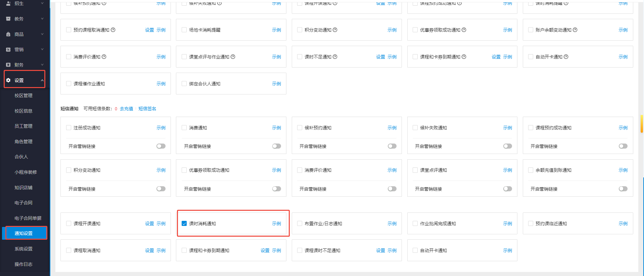Viewport: 644px width, 276px height.
Task: Click the 营销 sidebar icon
Action: (8, 49)
